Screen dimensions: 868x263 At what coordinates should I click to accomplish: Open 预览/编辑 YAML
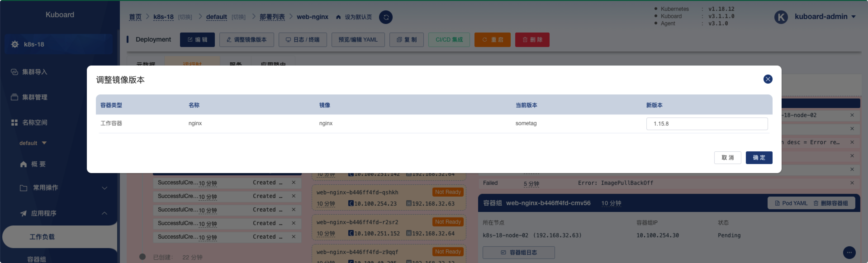pos(358,40)
